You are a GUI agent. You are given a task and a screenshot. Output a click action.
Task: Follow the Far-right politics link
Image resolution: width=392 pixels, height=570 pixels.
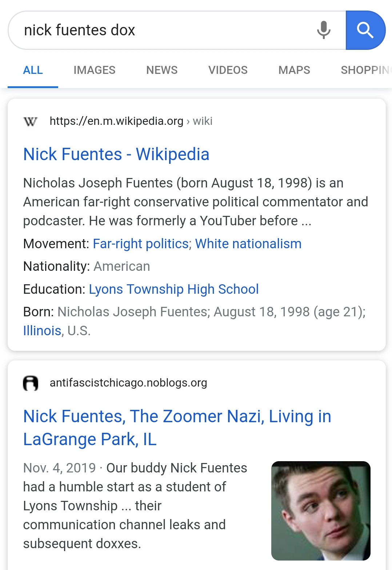coord(141,244)
